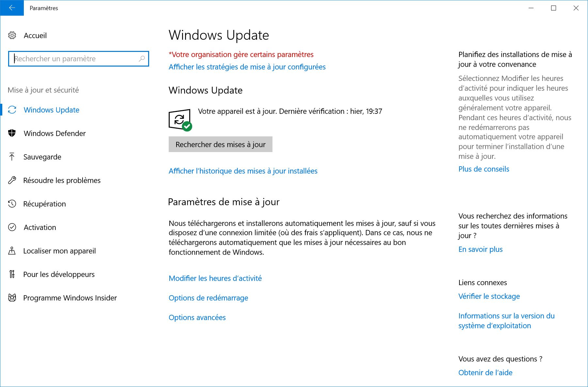Click the search magnifier in settings search box

click(x=142, y=59)
